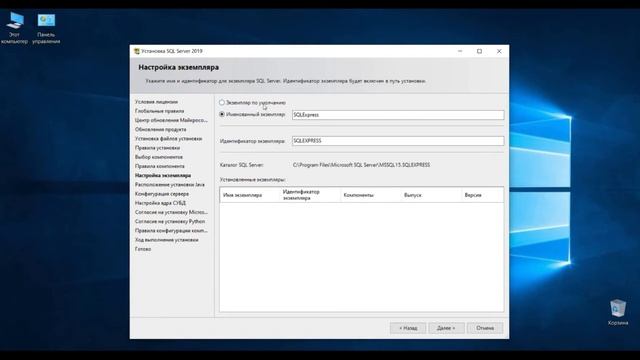The width and height of the screenshot is (640, 360).
Task: Click the Идентификатор экземпляра column header
Action: (310, 195)
